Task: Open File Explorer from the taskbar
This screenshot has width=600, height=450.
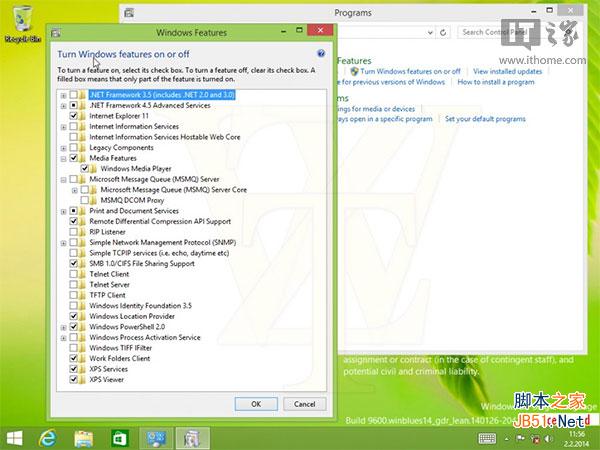Action: [x=83, y=439]
